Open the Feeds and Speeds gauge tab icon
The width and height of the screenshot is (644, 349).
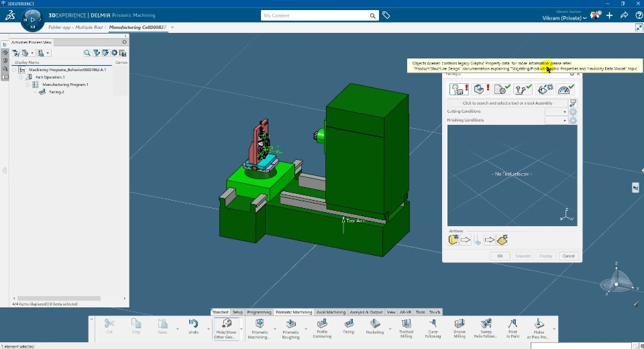click(566, 89)
